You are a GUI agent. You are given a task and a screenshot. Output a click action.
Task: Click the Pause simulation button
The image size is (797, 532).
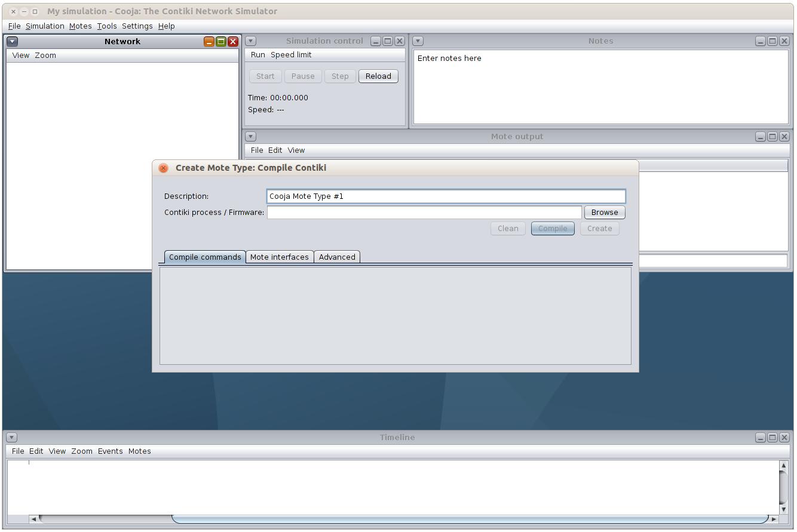click(303, 76)
